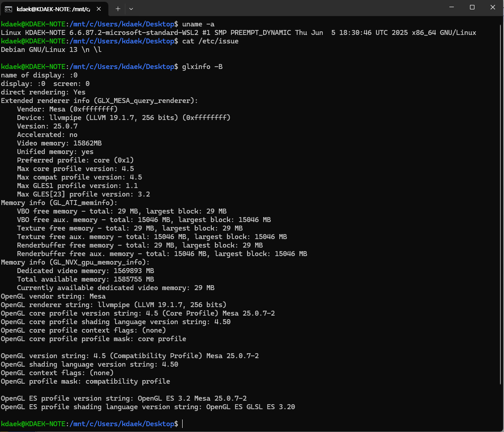Click the 'uname -a' command text
Image resolution: width=504 pixels, height=432 pixels.
point(198,24)
